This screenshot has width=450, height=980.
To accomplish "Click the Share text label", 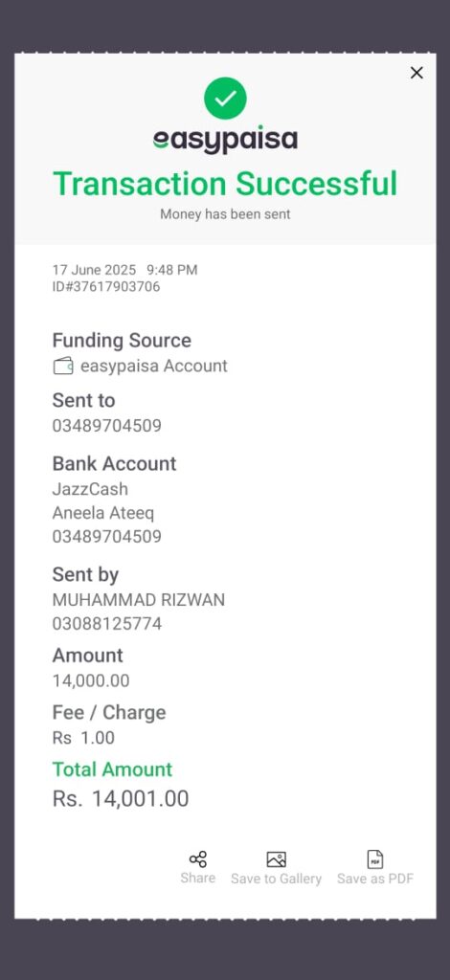I will point(198,879).
